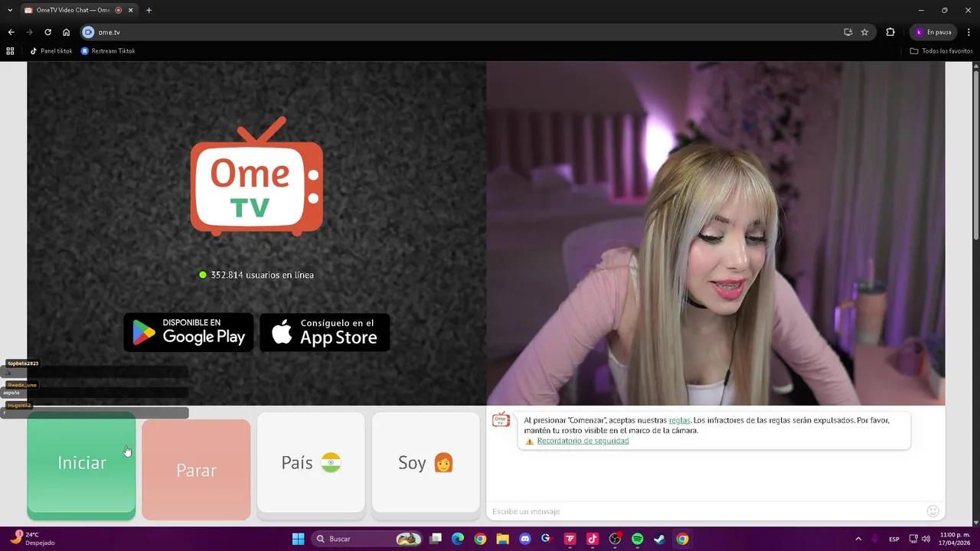Image resolution: width=980 pixels, height=551 pixels.
Task: Open Spotify from the taskbar
Action: coord(637,539)
